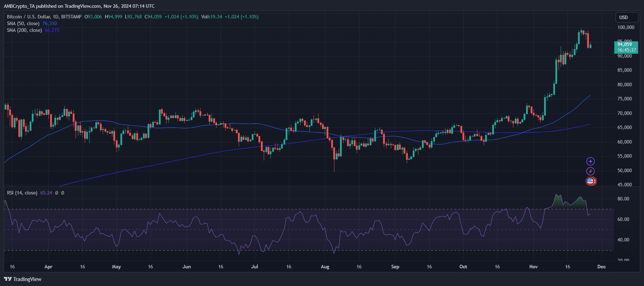The width and height of the screenshot is (644, 286).
Task: Click the RSI 60.00 axis label
Action: click(623, 219)
